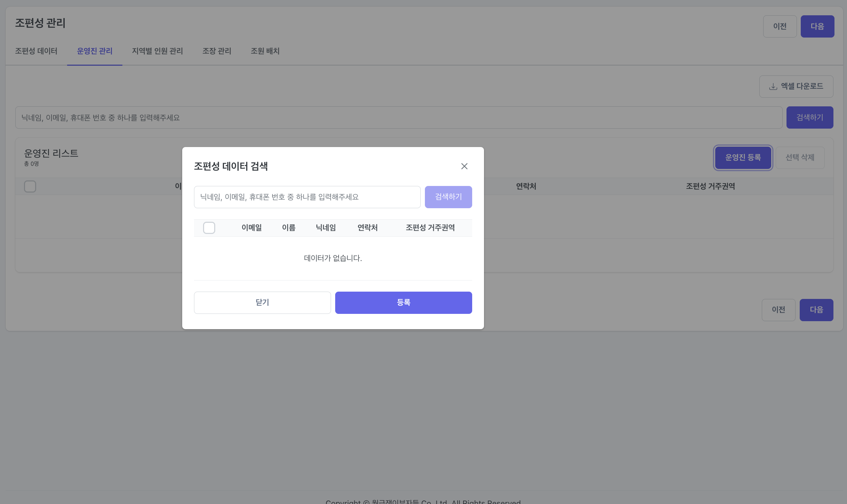Open the 조원 배치 tab
847x504 pixels.
(x=265, y=51)
